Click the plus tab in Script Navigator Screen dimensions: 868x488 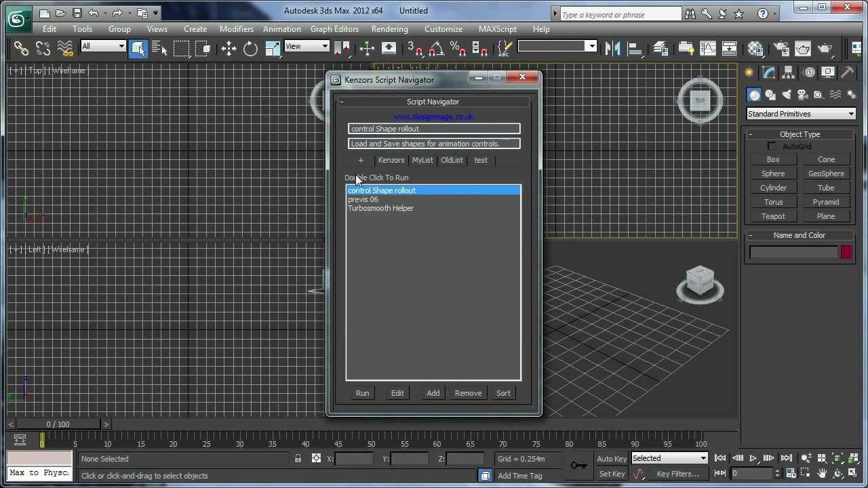[361, 160]
